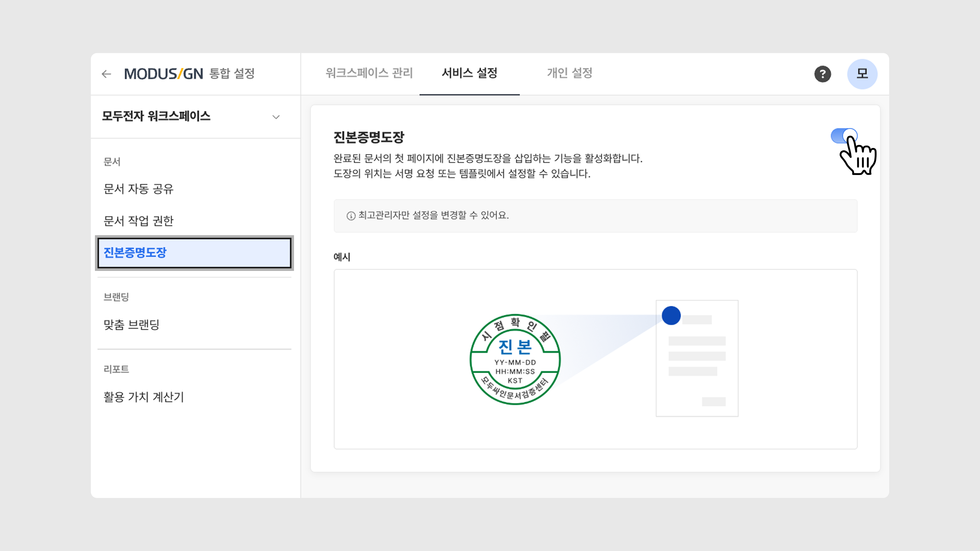The width and height of the screenshot is (980, 551).
Task: Open 맞춤 브랜딩 settings
Action: pos(132,325)
